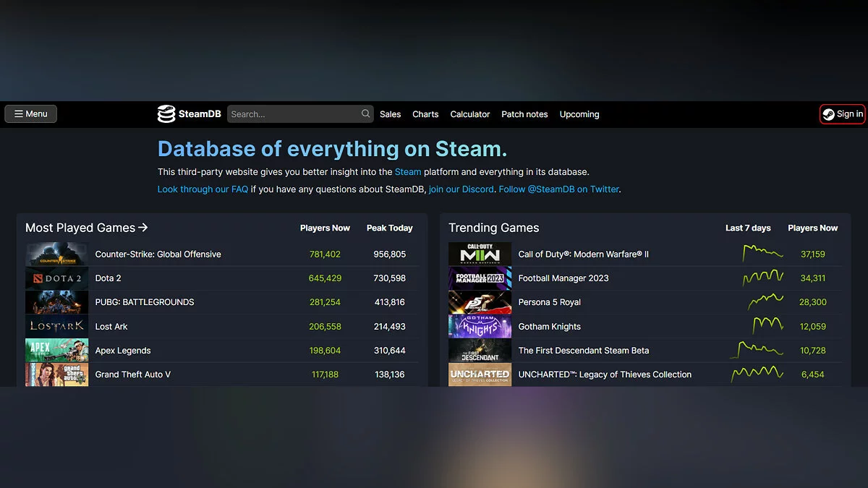The width and height of the screenshot is (868, 488).
Task: Click the Dota 2 game thumbnail
Action: [x=57, y=278]
